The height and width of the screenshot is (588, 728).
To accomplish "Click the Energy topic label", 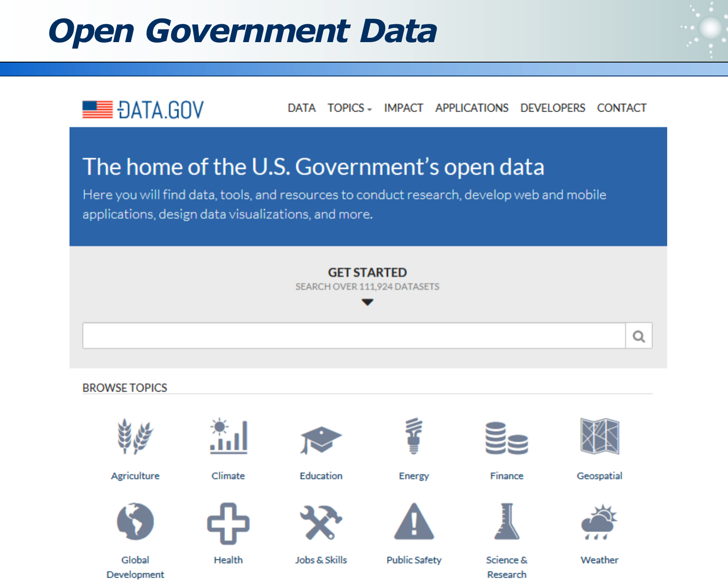I will pyautogui.click(x=414, y=476).
